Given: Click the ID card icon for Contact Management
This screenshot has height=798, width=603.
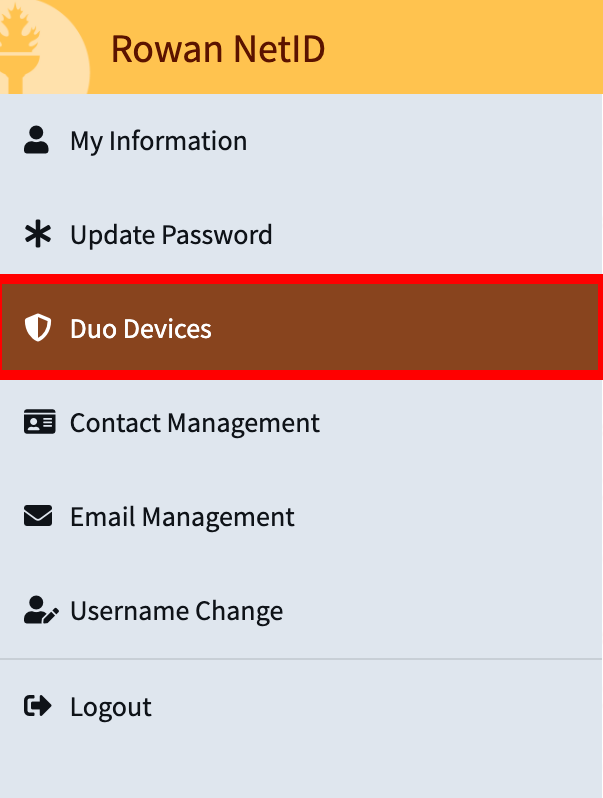Looking at the screenshot, I should coord(37,423).
